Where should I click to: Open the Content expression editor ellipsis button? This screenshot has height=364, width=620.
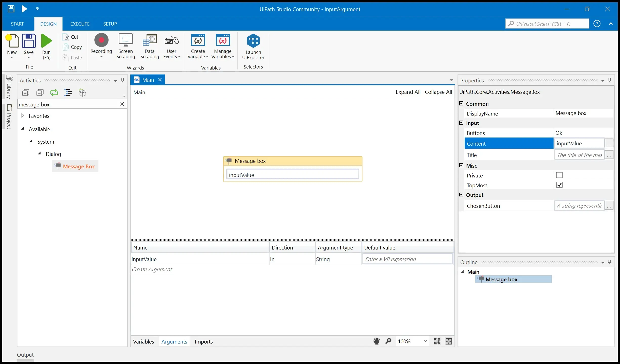pos(609,143)
